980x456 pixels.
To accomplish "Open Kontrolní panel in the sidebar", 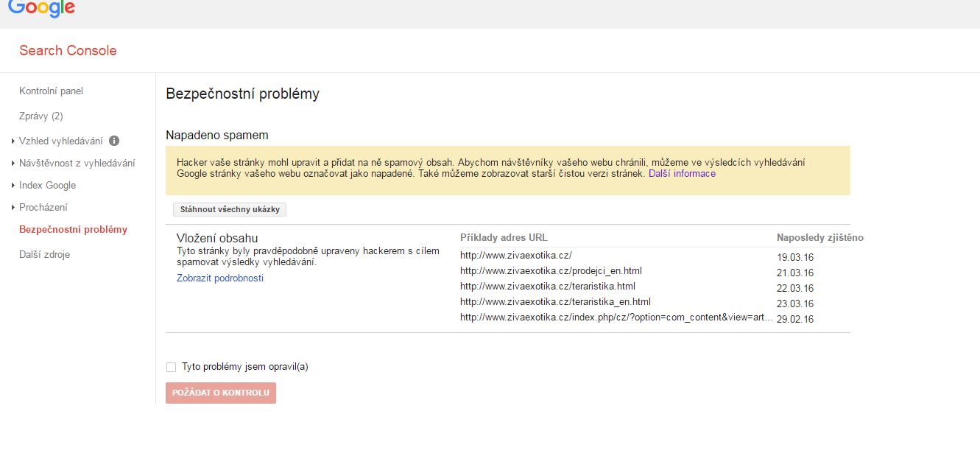I will [x=51, y=91].
